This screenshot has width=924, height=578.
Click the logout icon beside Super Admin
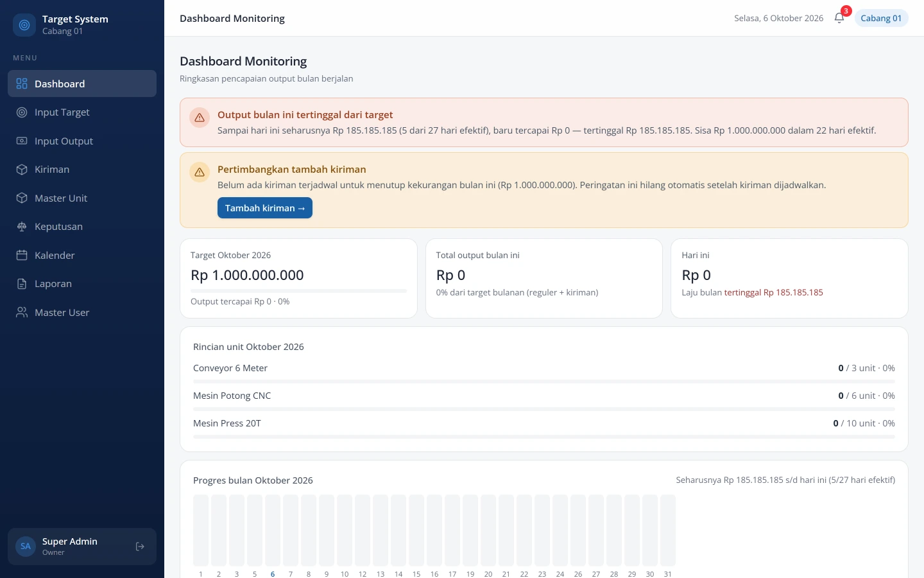[140, 547]
